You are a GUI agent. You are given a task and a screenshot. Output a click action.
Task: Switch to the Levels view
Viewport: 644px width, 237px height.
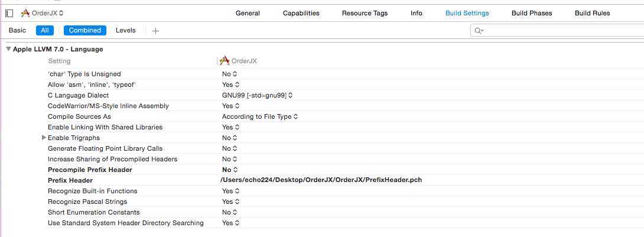tap(125, 30)
